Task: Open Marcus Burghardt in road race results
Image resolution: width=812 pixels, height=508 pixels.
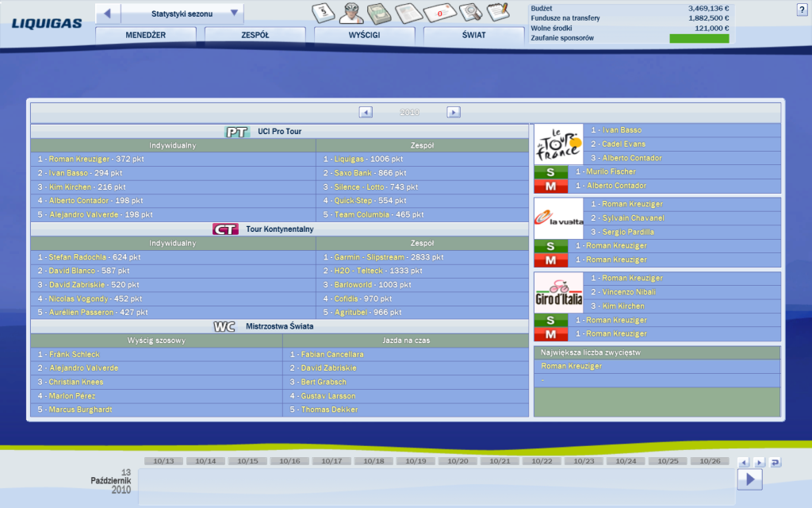Action: pos(80,410)
